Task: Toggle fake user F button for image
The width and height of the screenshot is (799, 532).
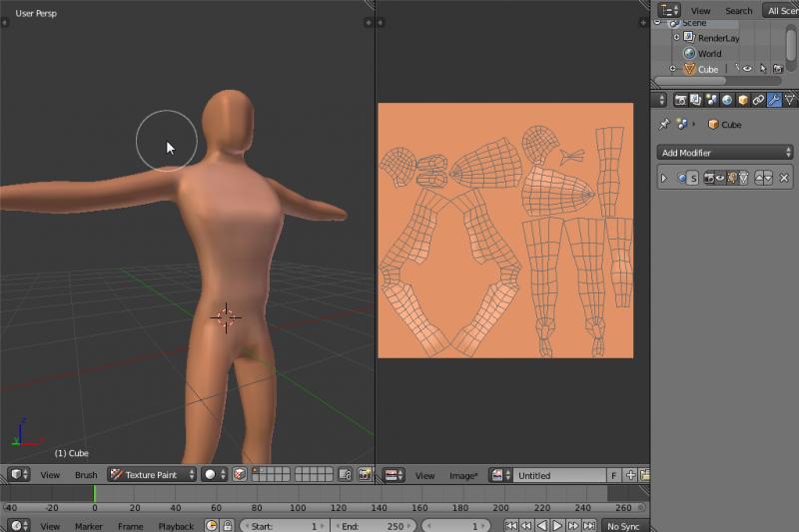Action: pos(614,476)
